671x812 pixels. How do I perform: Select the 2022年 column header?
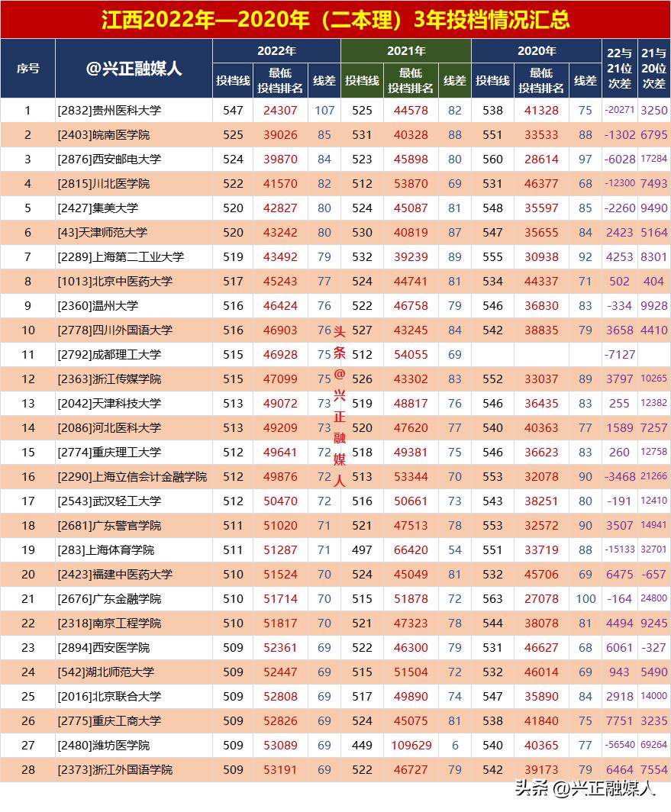tap(280, 47)
